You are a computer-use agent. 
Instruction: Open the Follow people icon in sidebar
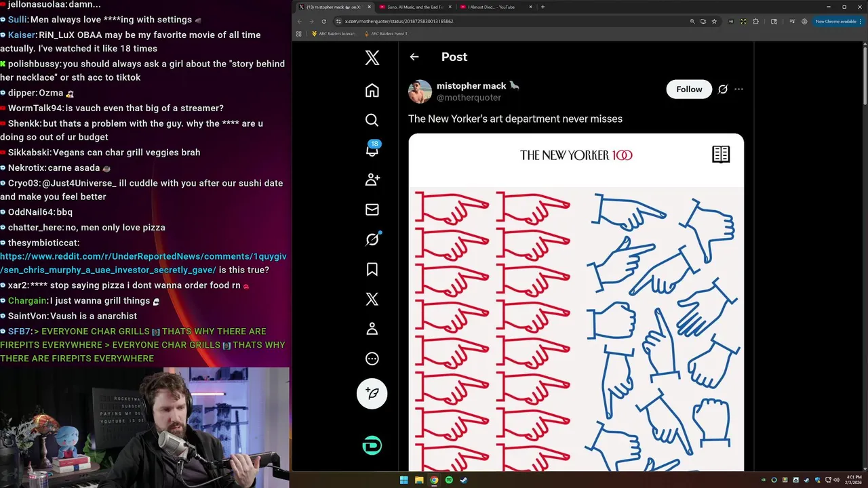[x=372, y=180]
